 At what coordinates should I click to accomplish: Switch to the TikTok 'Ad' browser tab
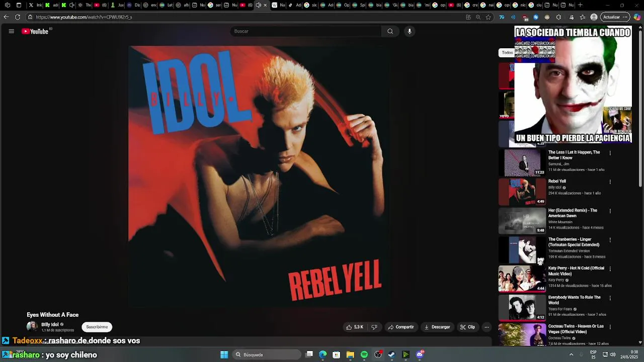(294, 5)
